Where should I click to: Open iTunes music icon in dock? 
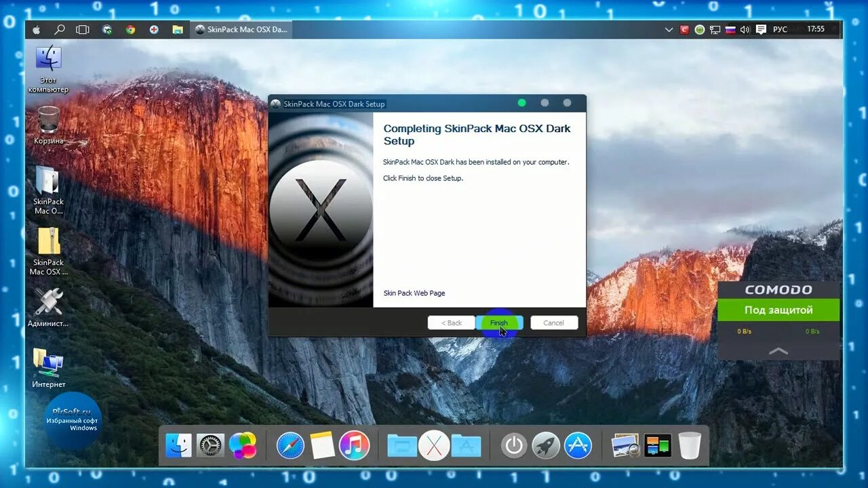(x=354, y=445)
